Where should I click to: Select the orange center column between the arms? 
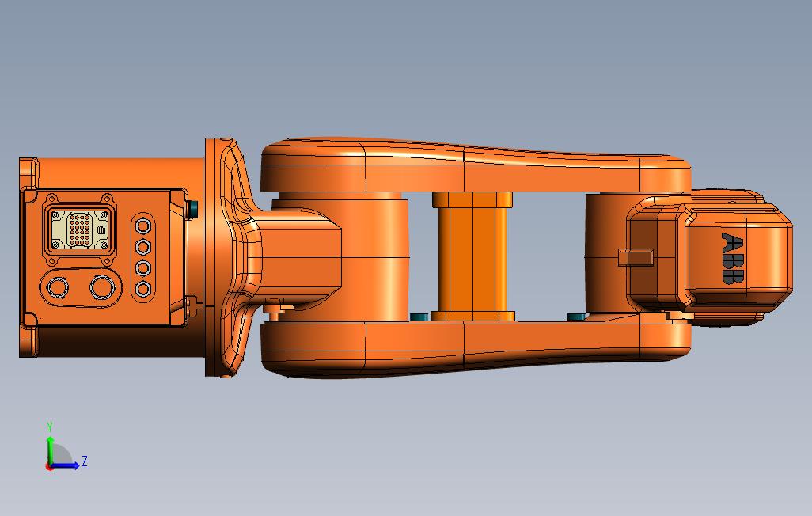472,256
